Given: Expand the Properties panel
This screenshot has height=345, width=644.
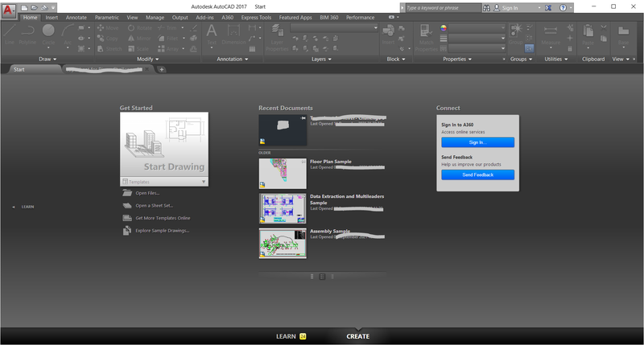Looking at the screenshot, I should (457, 59).
